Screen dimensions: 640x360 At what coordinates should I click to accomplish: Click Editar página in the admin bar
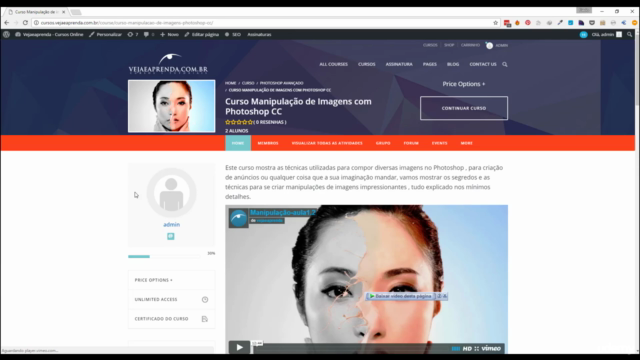(202, 35)
